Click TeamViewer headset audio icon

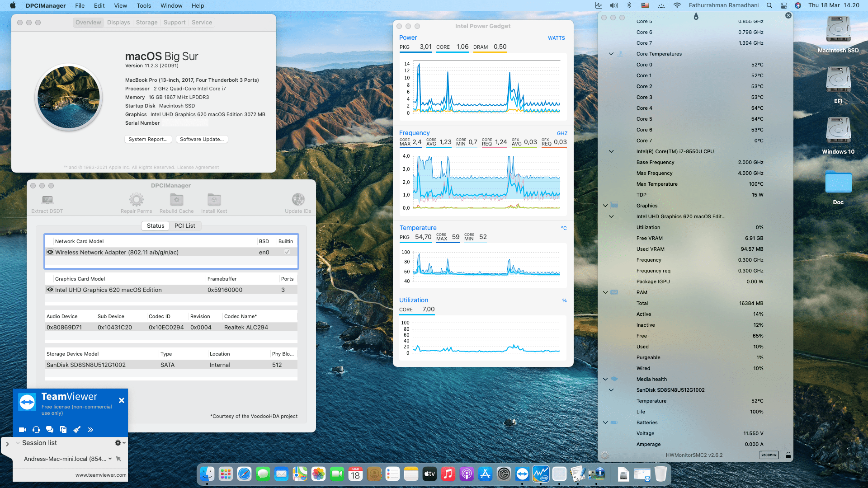click(36, 430)
